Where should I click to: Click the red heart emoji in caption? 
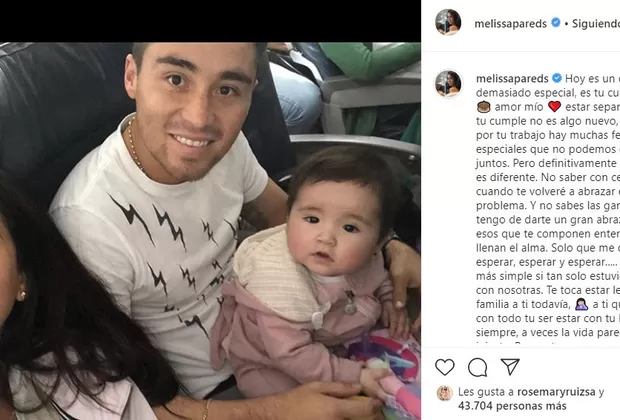[554, 107]
